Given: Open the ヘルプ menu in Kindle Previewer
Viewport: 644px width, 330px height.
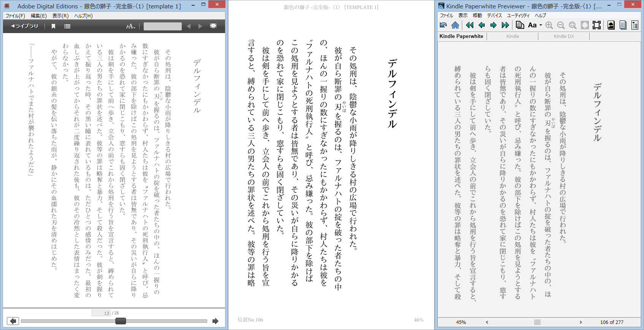Looking at the screenshot, I should tap(540, 16).
